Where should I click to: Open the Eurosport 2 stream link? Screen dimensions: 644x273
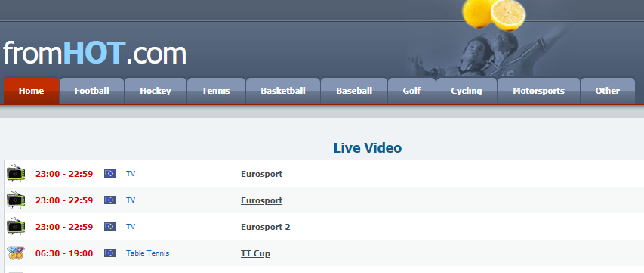click(265, 227)
